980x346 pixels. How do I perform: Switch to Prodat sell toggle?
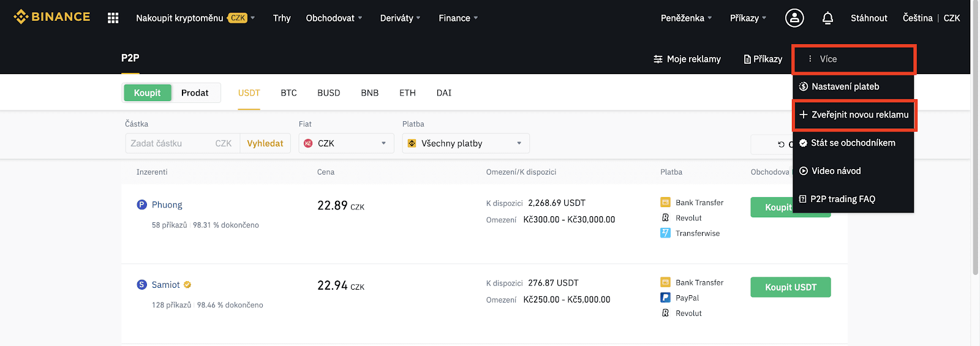point(195,92)
